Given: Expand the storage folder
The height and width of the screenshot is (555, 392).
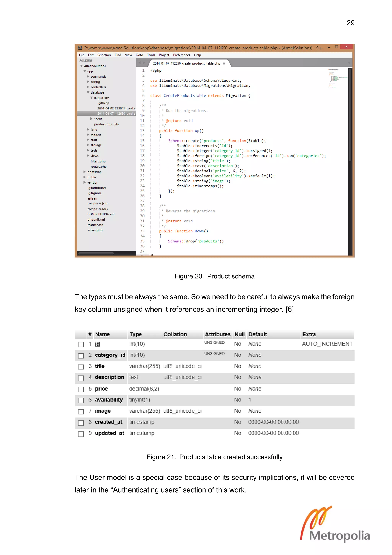Looking at the screenshot, I should point(88,145).
